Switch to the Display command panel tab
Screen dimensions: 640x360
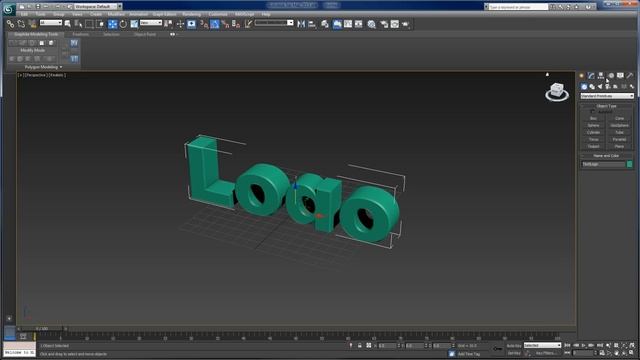(x=620, y=76)
